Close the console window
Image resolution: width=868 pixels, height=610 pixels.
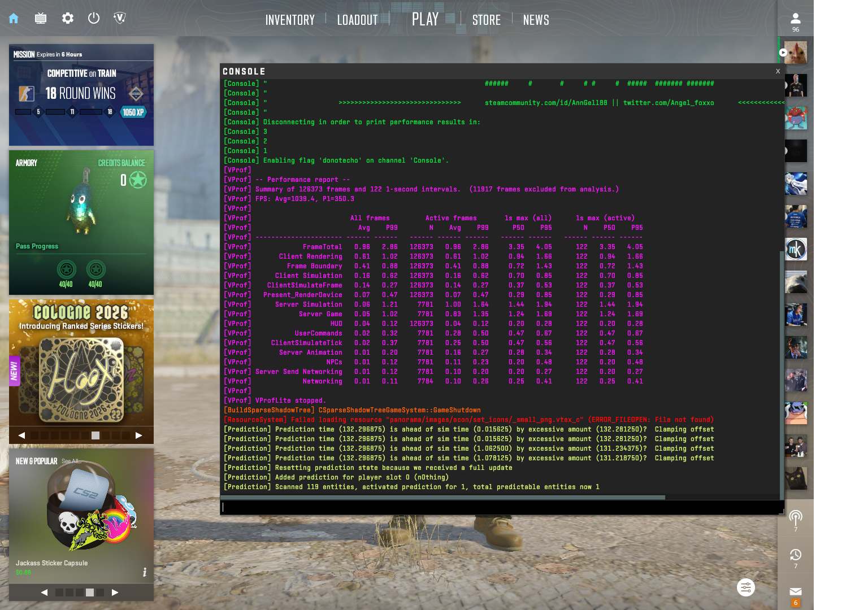point(778,71)
